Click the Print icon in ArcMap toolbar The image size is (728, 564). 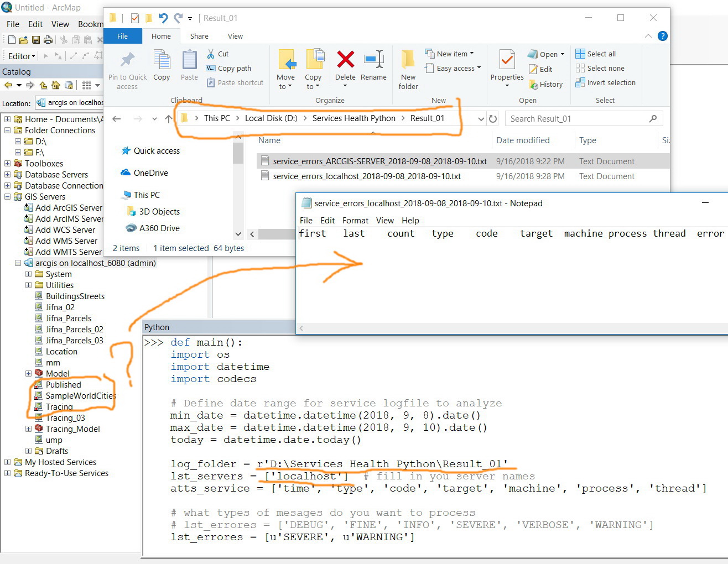click(48, 40)
